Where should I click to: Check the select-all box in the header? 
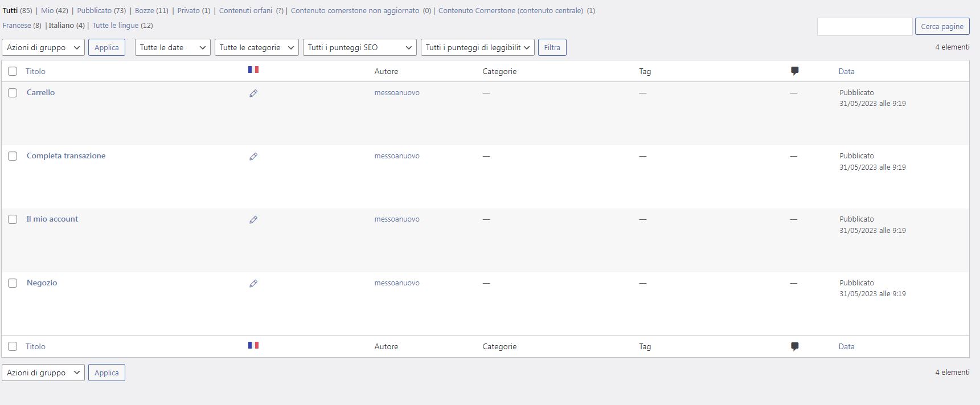(13, 71)
